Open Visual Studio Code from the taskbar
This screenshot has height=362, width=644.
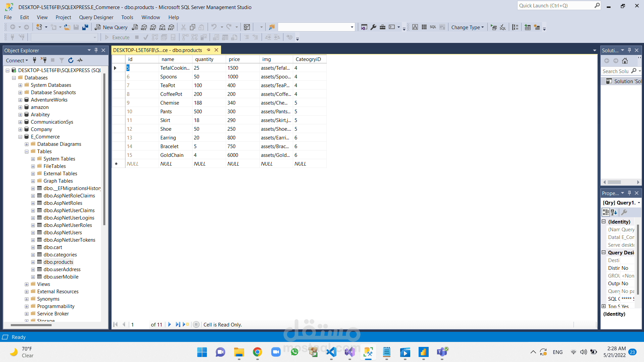click(x=331, y=353)
